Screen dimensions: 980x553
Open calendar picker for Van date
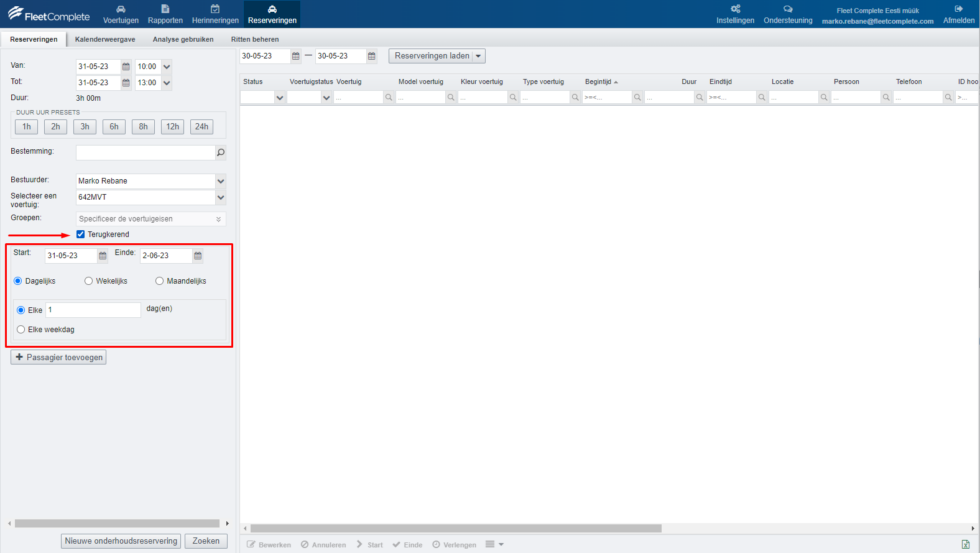click(126, 66)
